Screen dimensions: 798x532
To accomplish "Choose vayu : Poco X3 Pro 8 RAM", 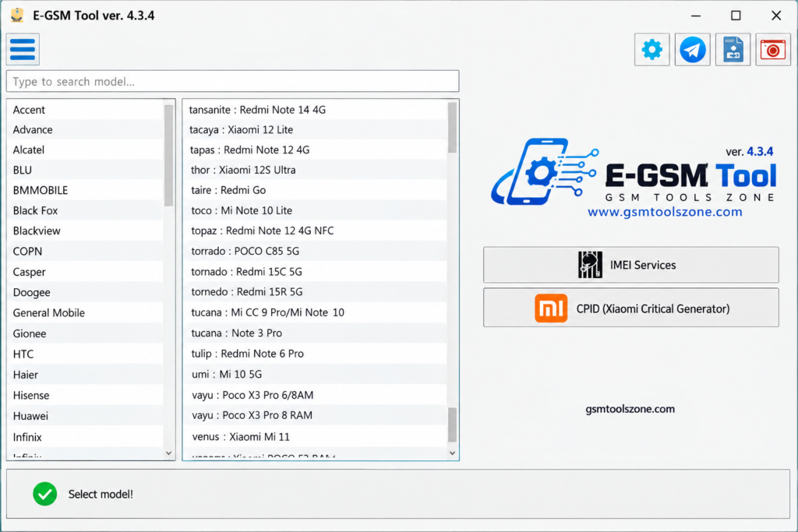I will tap(315, 415).
